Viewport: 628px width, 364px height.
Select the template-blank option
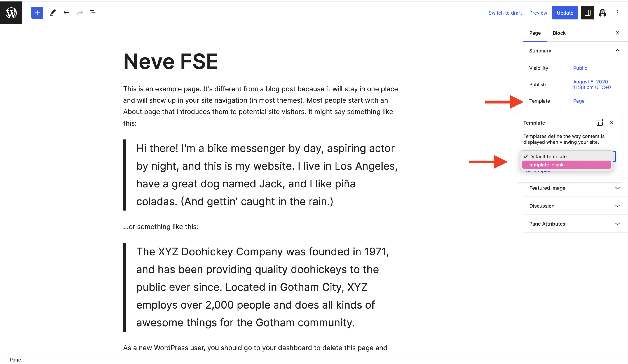tap(566, 165)
